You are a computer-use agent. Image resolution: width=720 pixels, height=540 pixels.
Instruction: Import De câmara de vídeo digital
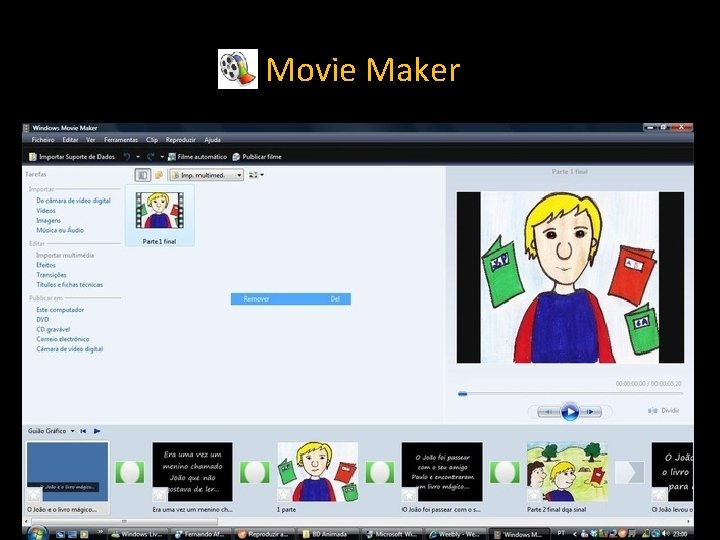coord(73,201)
